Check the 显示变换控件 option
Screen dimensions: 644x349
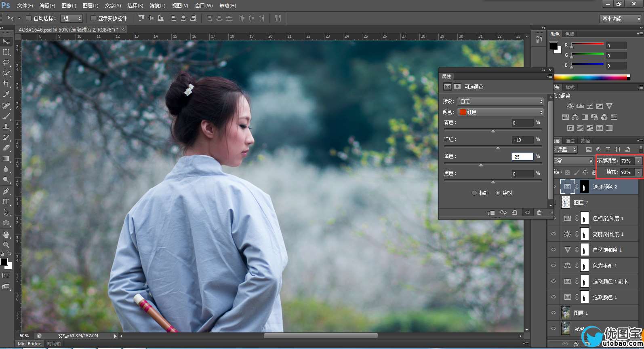(x=93, y=18)
